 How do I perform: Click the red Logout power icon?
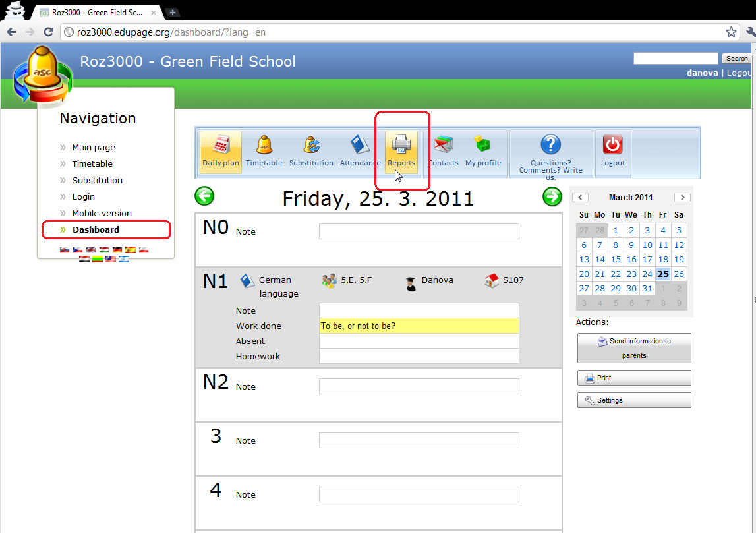tap(612, 145)
